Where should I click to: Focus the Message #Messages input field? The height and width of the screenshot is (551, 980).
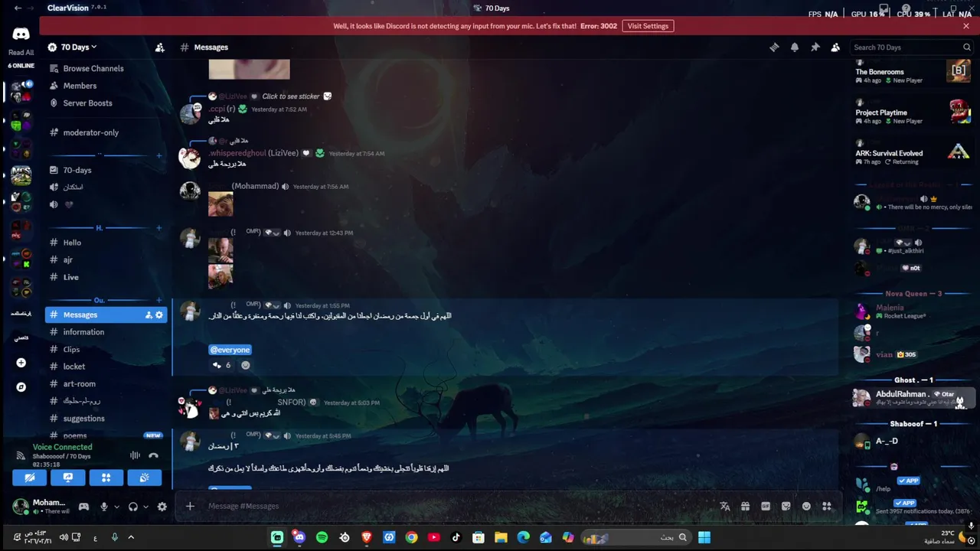click(x=456, y=506)
